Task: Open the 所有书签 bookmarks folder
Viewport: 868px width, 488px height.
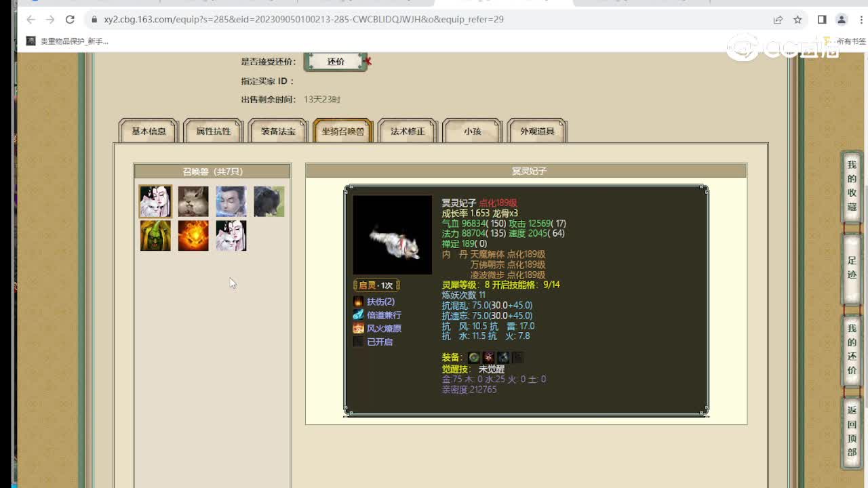Action: pos(846,41)
